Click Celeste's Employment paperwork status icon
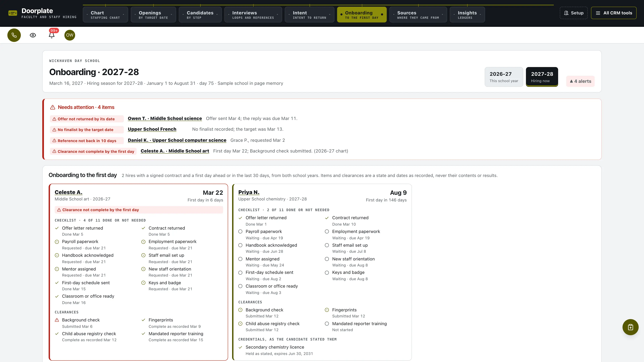644x362 pixels. [143, 242]
